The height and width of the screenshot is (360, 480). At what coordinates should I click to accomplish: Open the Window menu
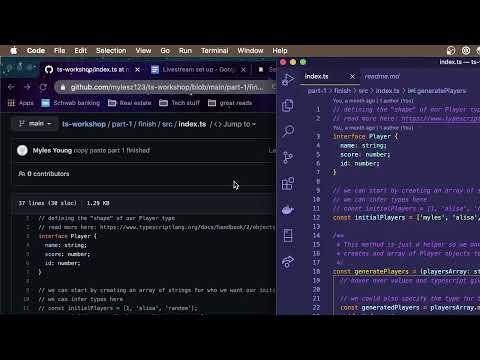(x=250, y=51)
